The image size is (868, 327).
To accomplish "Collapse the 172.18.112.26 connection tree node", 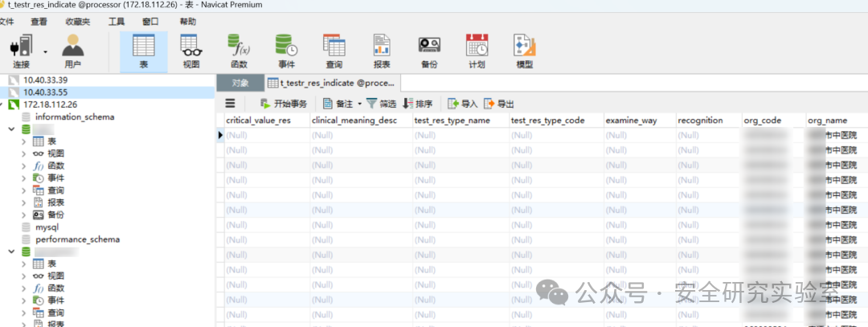I will pos(2,104).
